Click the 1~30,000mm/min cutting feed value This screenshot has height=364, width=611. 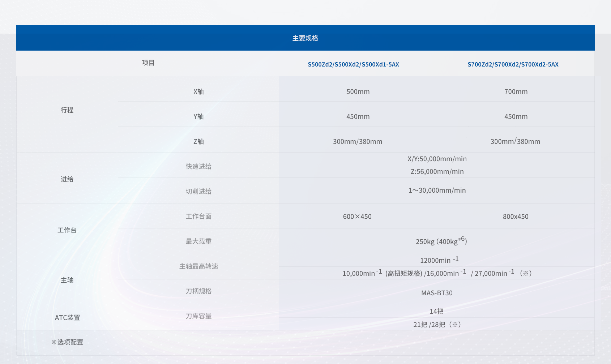click(x=437, y=190)
